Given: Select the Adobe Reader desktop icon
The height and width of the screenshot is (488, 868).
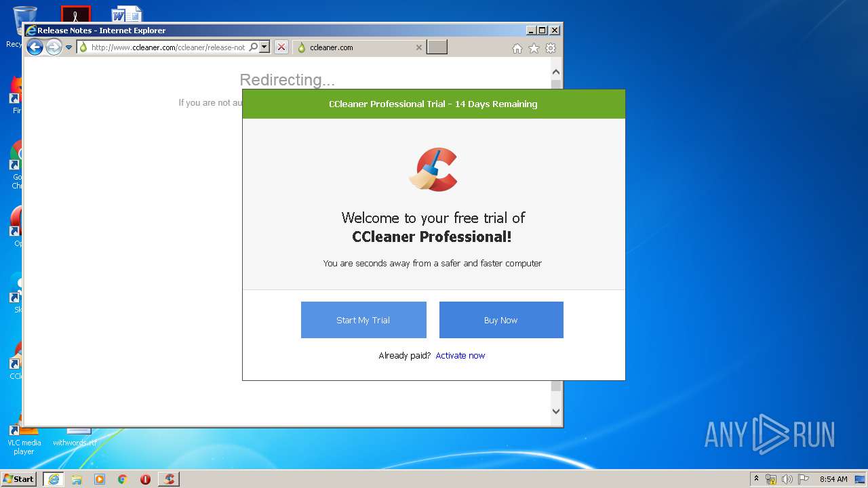Looking at the screenshot, I should tap(75, 14).
